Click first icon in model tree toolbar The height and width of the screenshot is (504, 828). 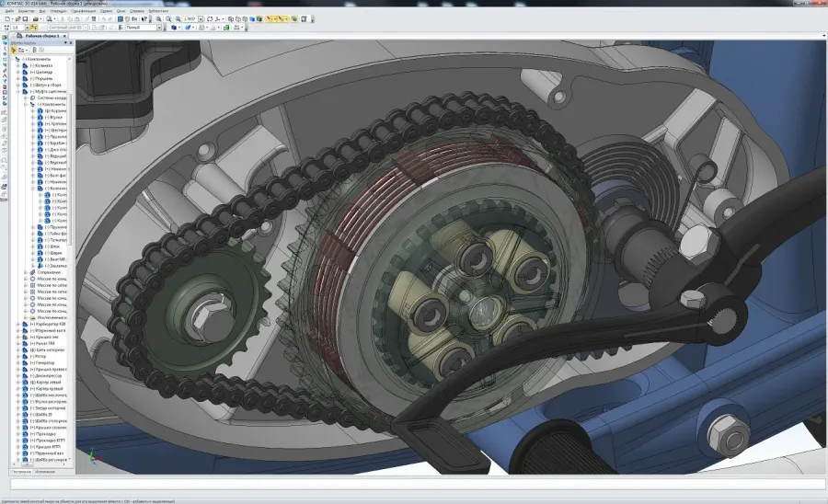[14, 51]
